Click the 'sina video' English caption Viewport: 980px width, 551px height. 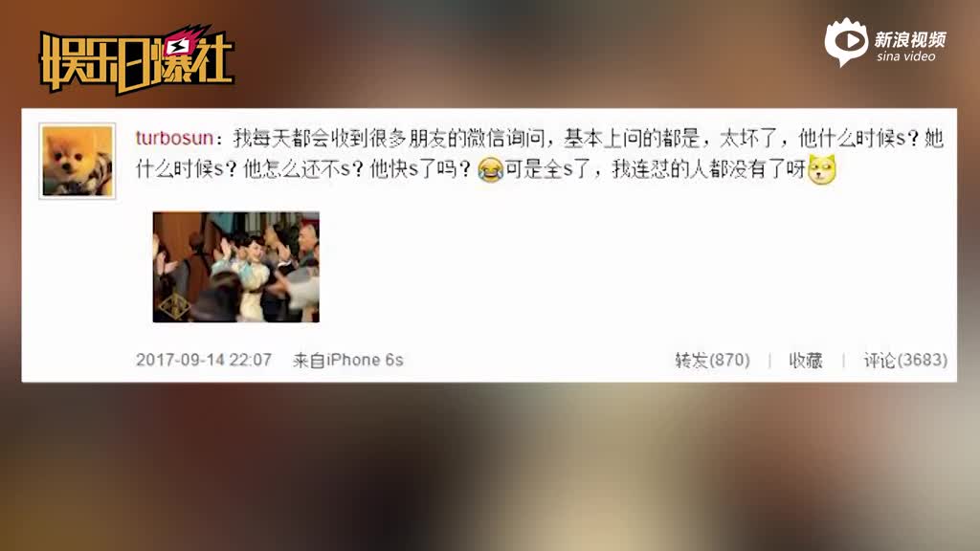(x=905, y=56)
